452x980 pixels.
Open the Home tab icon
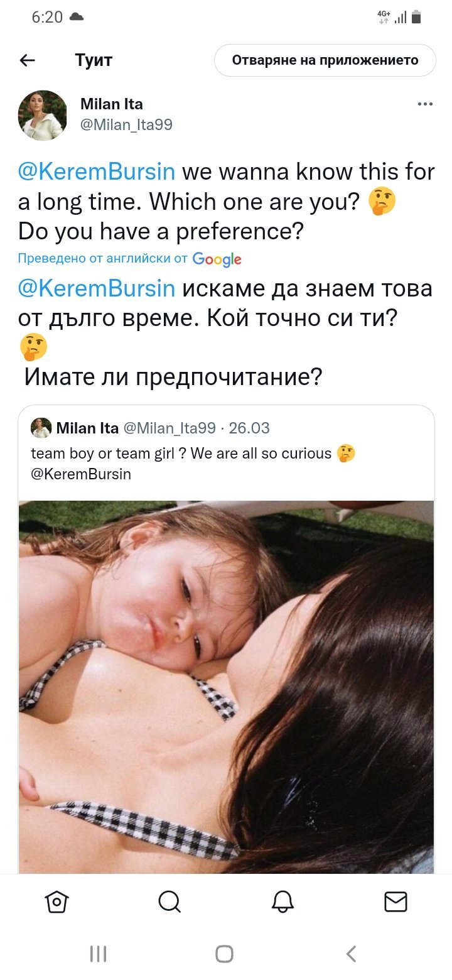(56, 901)
